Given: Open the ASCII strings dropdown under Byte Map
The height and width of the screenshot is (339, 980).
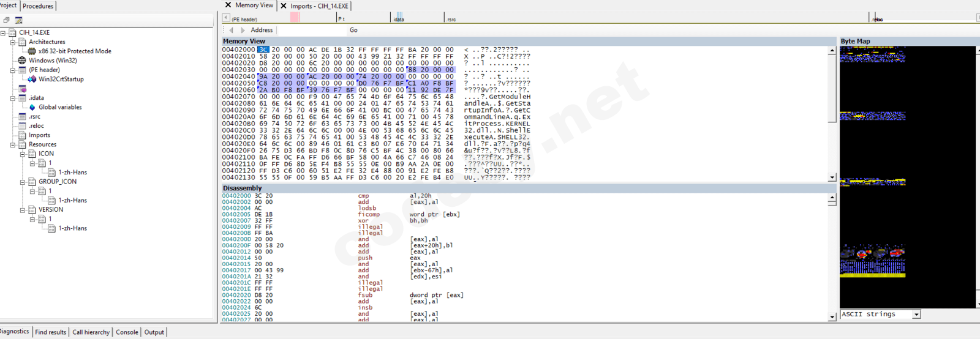Looking at the screenshot, I should (916, 315).
